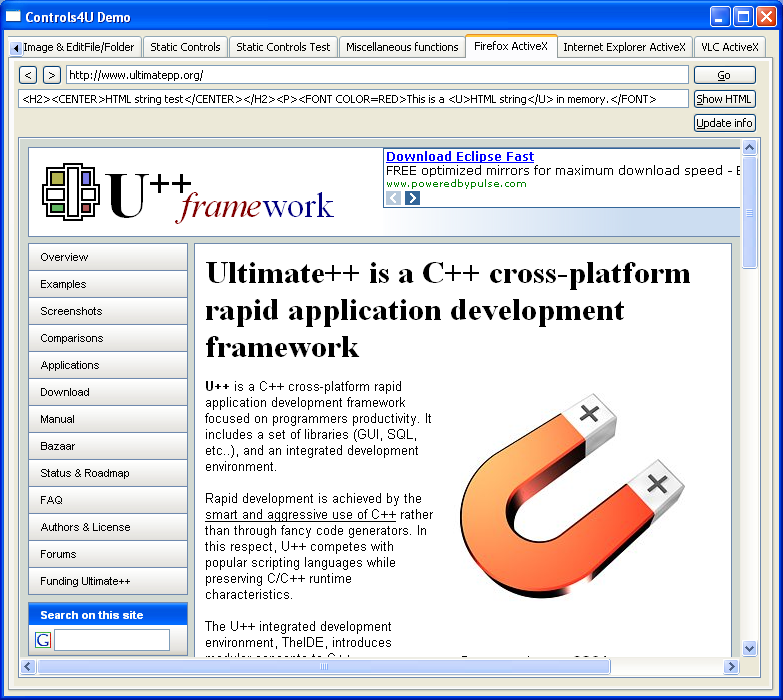Open the Bazaar menu item
Screen dimensions: 783x700
(x=108, y=446)
